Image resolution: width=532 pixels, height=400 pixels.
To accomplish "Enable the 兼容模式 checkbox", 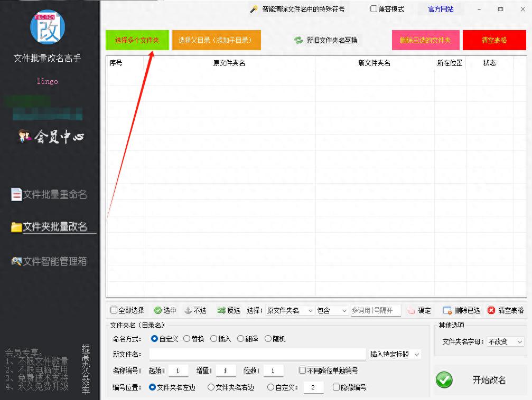I will click(x=374, y=9).
